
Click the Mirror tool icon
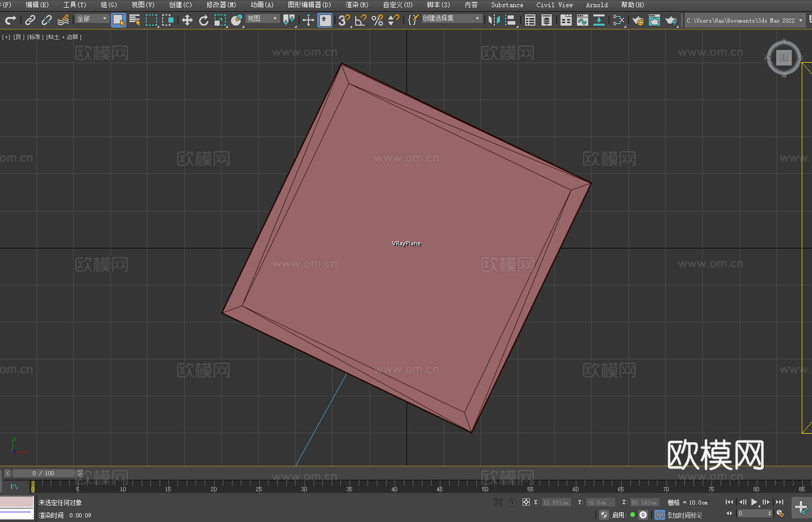point(494,20)
